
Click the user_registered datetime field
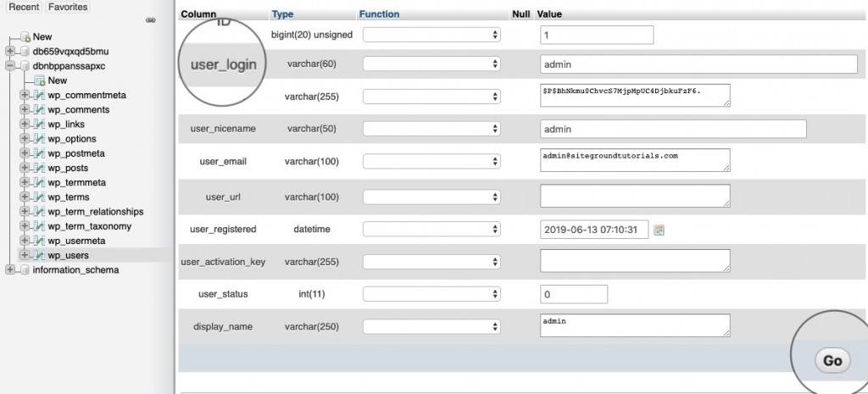594,229
